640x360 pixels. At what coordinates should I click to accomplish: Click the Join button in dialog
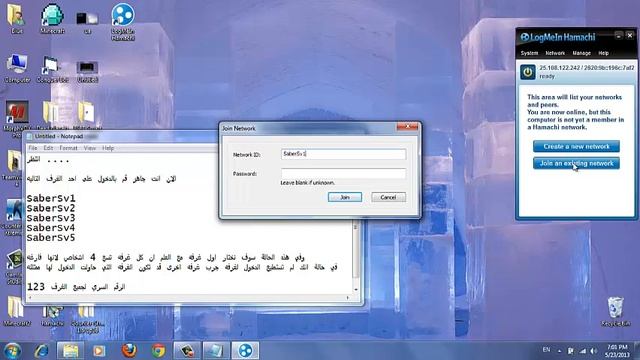[345, 197]
